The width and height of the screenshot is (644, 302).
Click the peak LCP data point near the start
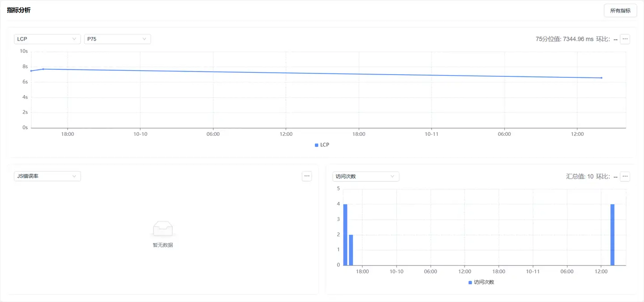(43, 69)
